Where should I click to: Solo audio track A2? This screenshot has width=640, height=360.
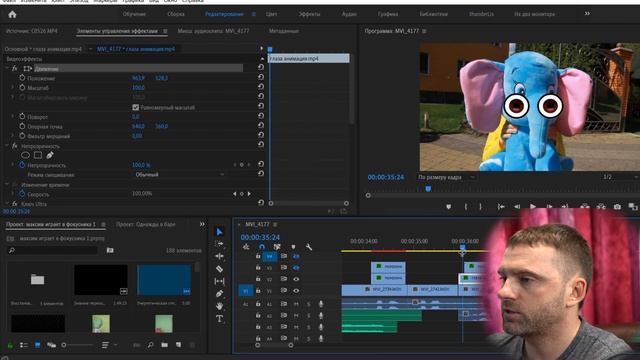(309, 316)
